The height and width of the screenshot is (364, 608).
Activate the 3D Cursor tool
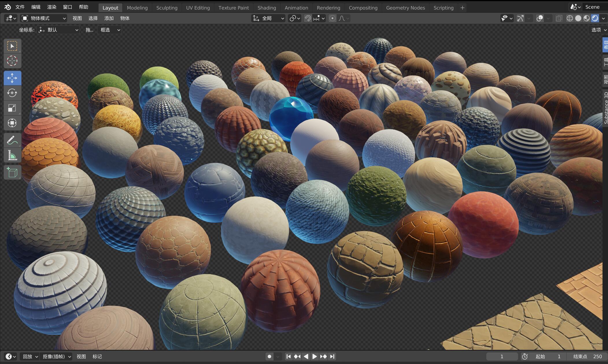click(12, 61)
